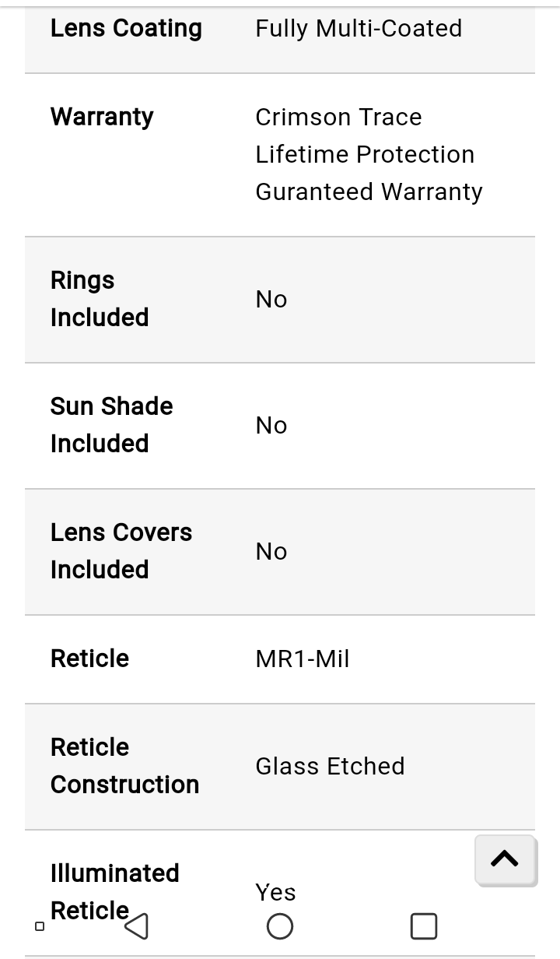The width and height of the screenshot is (560, 959).
Task: Tap Crimson Trace Lifetime Protection warranty text
Action: pyautogui.click(x=369, y=154)
